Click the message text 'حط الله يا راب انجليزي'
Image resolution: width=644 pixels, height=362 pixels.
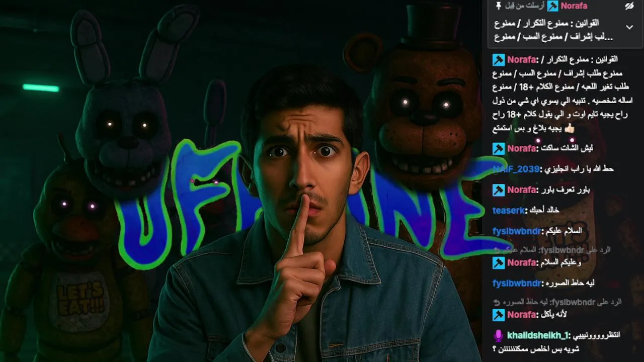coord(579,169)
